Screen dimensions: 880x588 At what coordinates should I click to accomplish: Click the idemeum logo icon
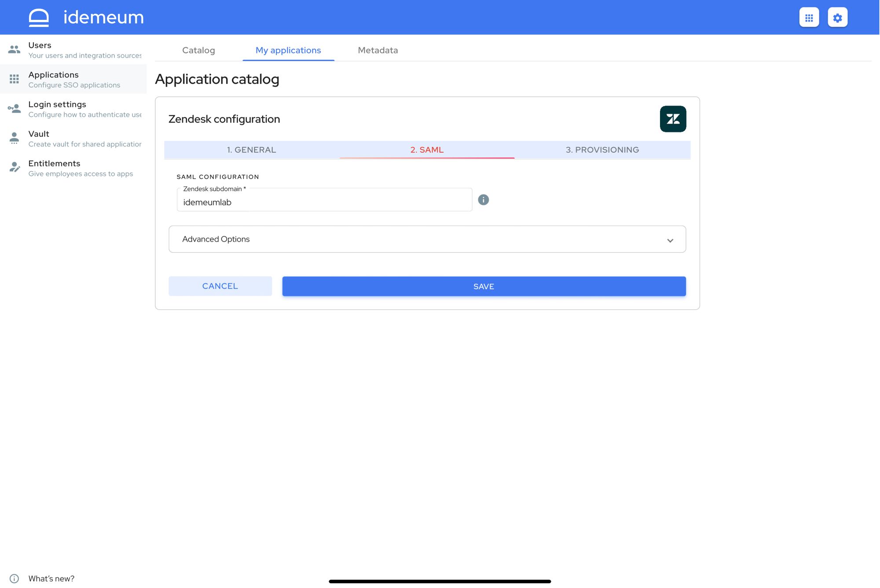click(39, 18)
